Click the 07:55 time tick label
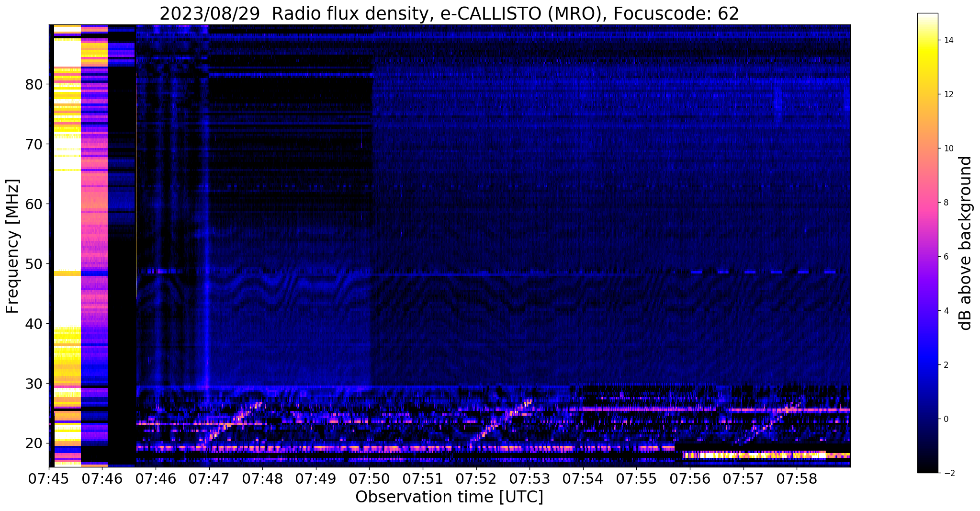The height and width of the screenshot is (511, 980). (636, 478)
